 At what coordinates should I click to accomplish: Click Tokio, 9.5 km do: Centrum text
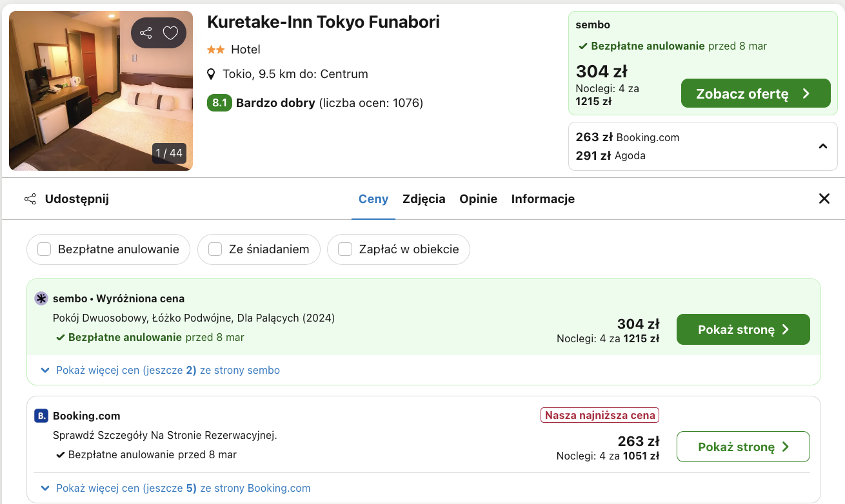tap(295, 74)
